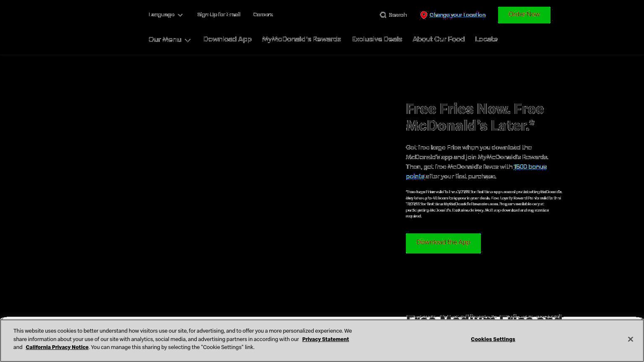Screen dimensions: 644x362
Task: Click Change your Location link
Action: pyautogui.click(x=457, y=15)
